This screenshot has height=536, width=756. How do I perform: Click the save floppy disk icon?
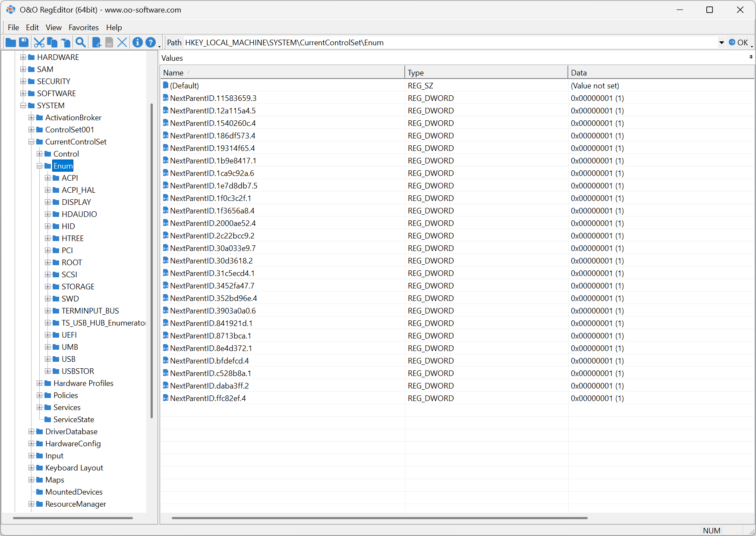[x=24, y=42]
